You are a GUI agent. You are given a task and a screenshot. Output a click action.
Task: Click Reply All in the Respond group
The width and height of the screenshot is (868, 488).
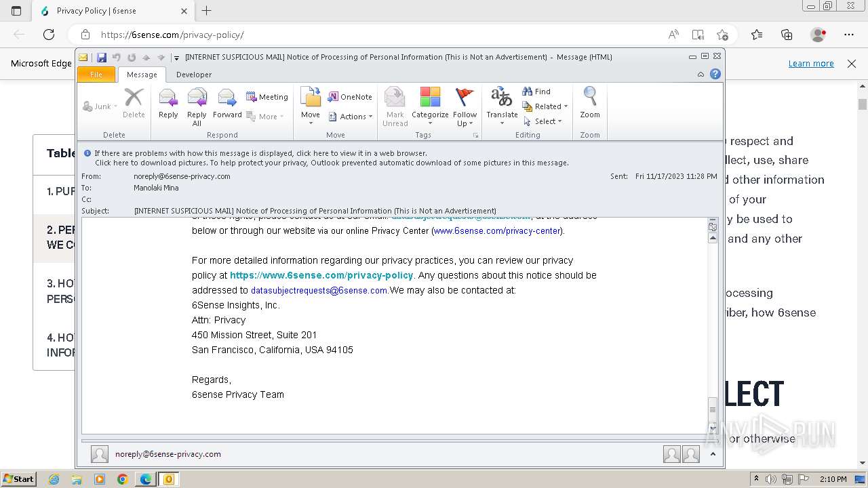pyautogui.click(x=197, y=107)
